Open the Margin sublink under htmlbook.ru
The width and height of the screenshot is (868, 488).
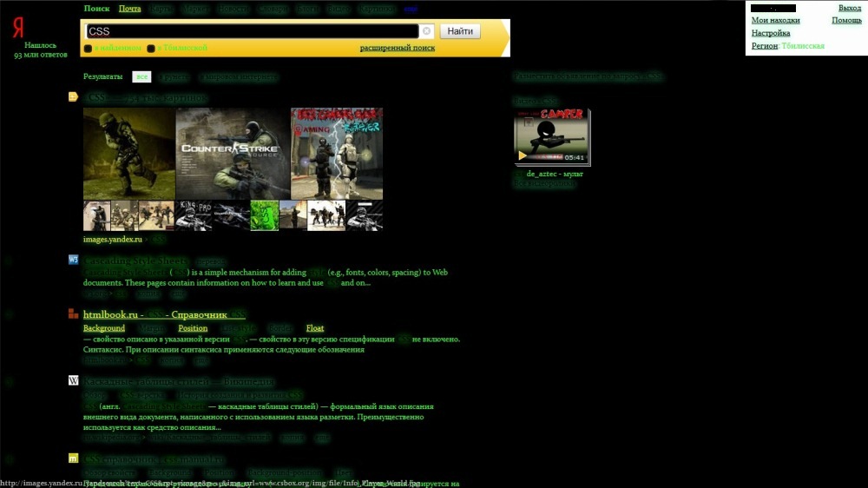pos(151,328)
